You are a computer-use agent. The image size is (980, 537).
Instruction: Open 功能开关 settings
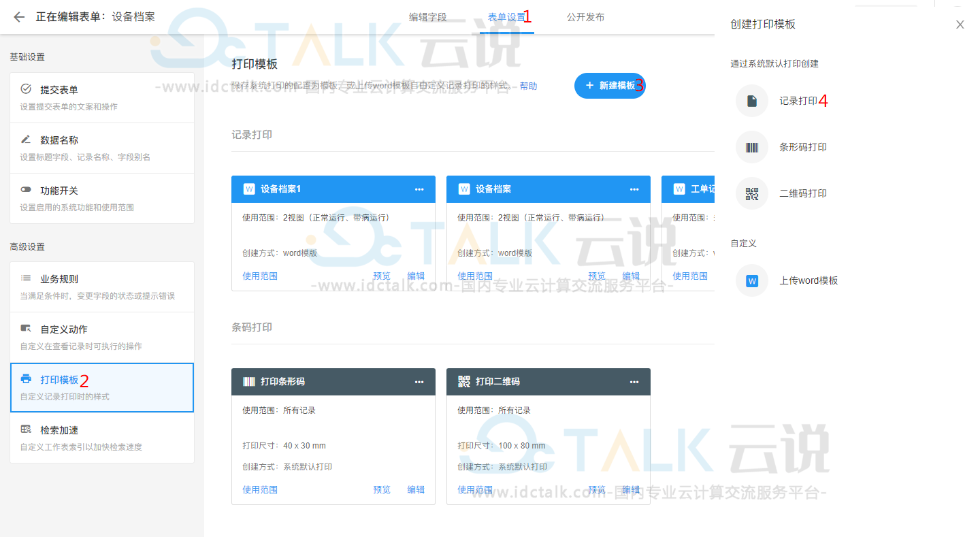[x=102, y=199]
